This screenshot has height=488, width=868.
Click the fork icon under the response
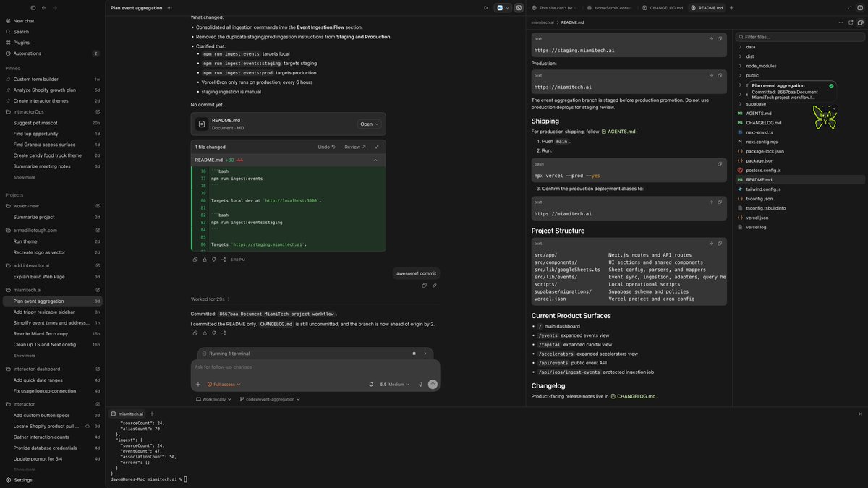pos(224,260)
